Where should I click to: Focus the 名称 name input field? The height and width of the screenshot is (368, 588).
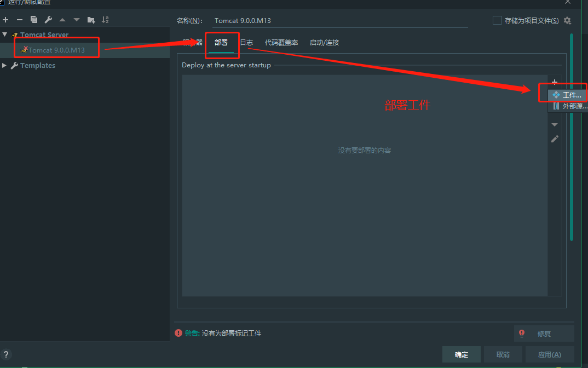pos(340,21)
